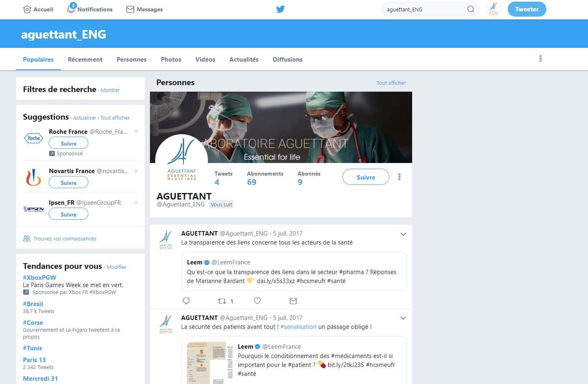Dismiss the Roche France suggestion
Viewport: 588px width, 384px height.
tap(136, 131)
